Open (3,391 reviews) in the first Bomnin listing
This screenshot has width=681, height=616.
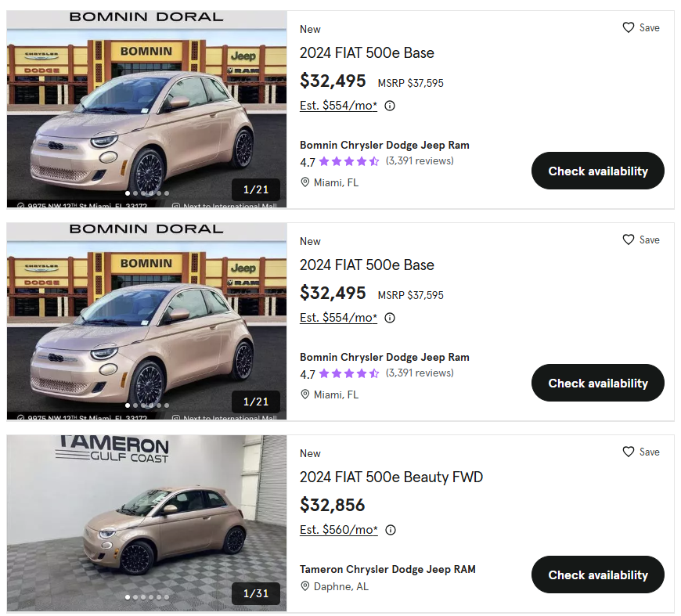click(x=420, y=160)
